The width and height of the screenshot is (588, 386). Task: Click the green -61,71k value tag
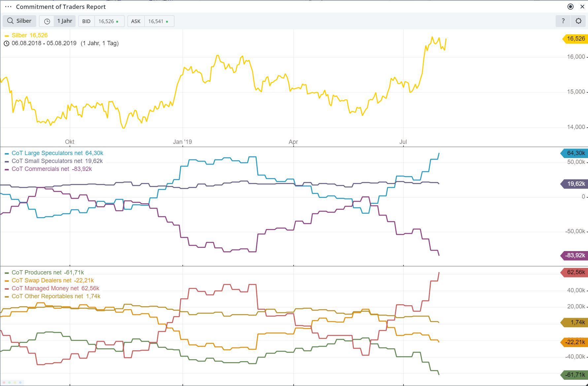pos(574,375)
